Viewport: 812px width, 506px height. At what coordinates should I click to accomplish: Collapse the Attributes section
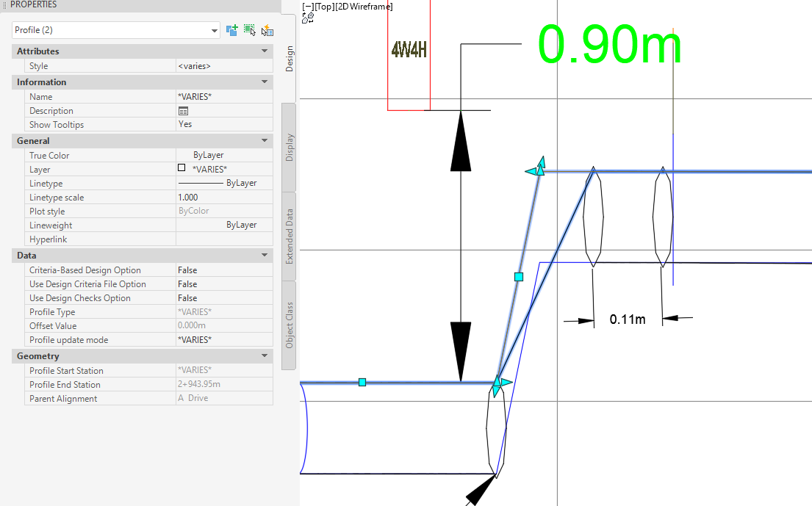(x=264, y=51)
